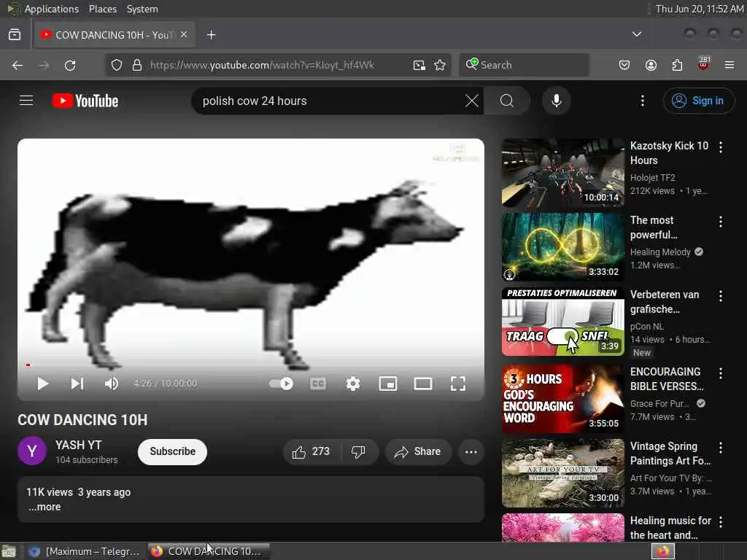Open the video settings gear

click(x=352, y=384)
